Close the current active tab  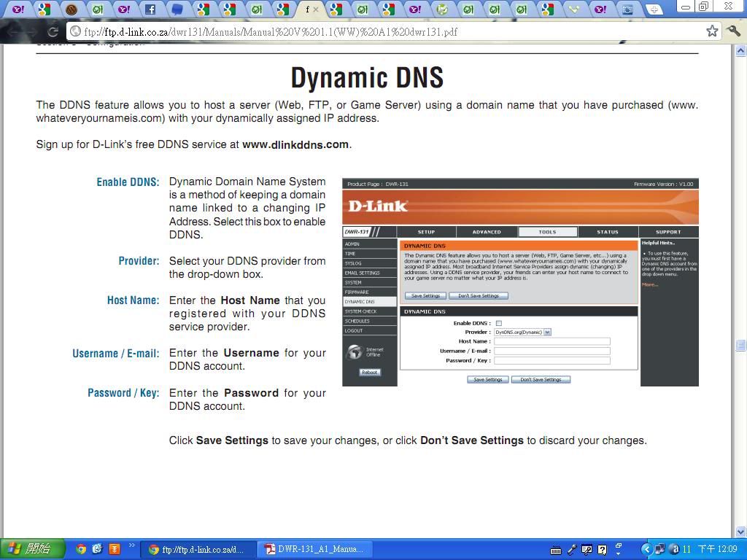tap(316, 9)
